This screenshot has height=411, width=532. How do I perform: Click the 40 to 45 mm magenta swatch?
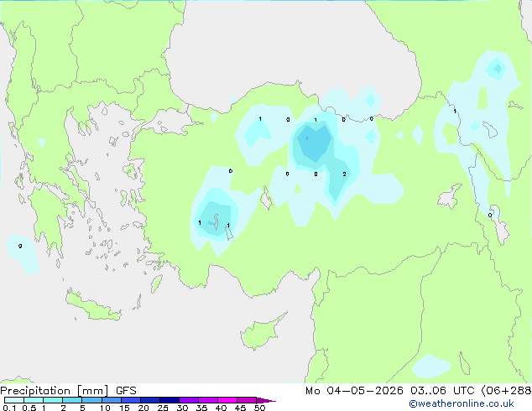click(x=227, y=400)
